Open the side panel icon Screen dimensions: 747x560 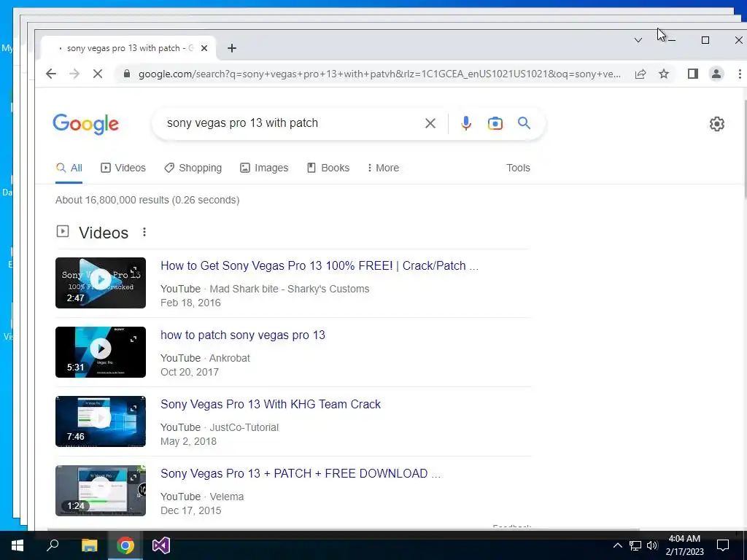pos(693,74)
